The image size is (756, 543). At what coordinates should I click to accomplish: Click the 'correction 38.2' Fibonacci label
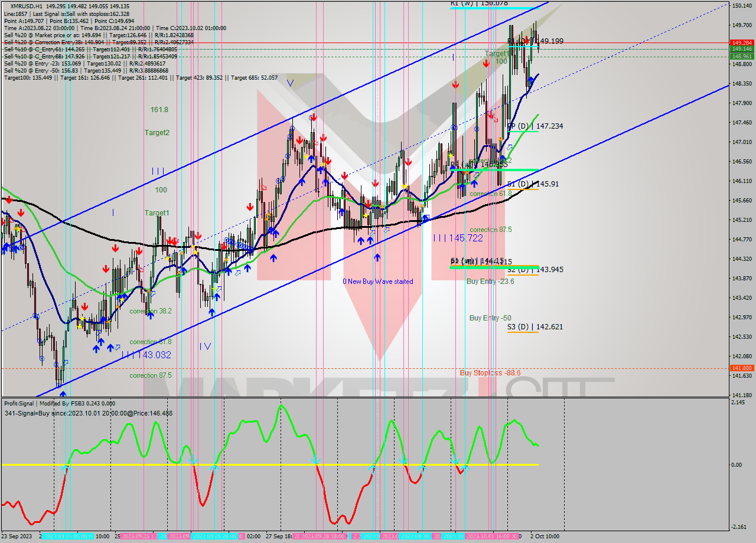tap(151, 310)
